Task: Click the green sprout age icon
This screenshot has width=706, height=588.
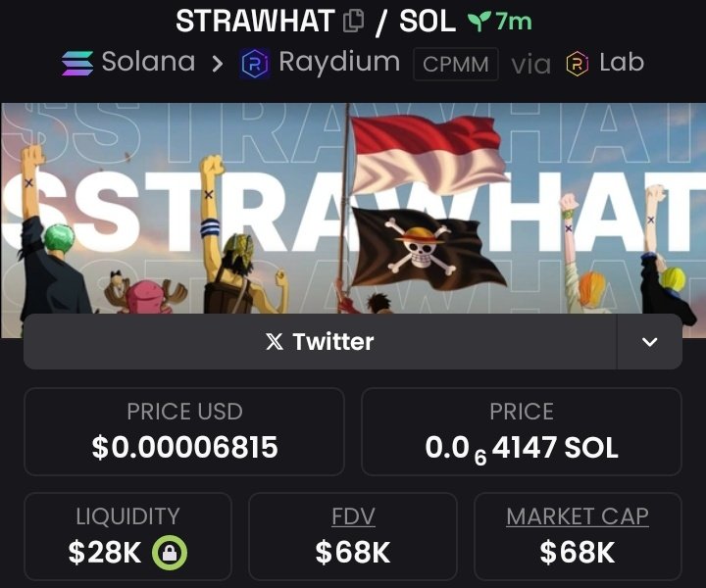Action: pos(479,22)
